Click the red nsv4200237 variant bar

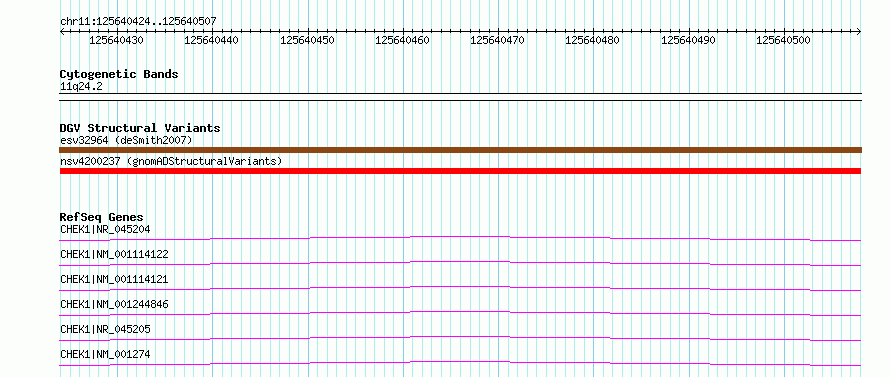(460, 171)
